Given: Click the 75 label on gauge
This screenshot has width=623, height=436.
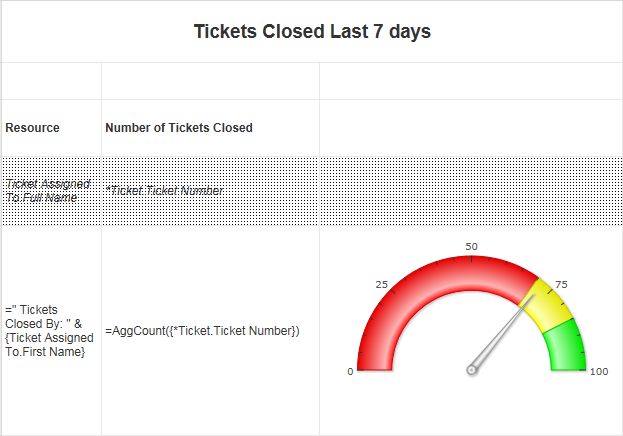Looking at the screenshot, I should [561, 284].
